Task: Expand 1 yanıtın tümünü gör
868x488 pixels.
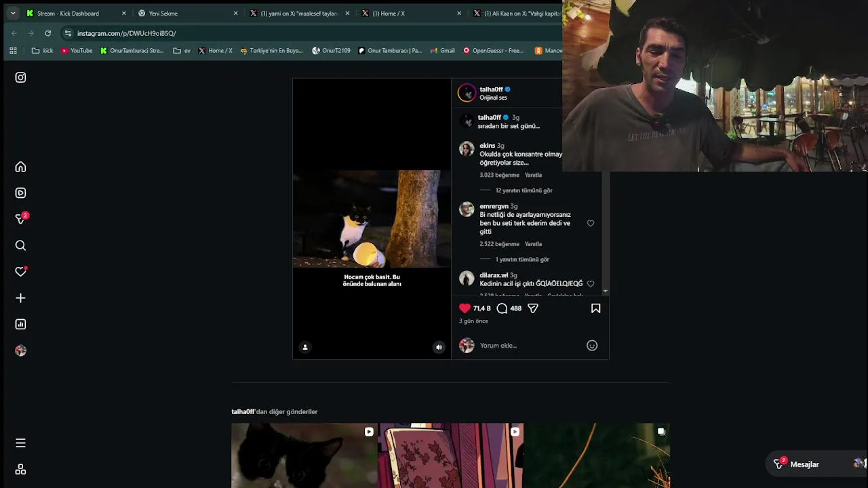Action: [x=522, y=260]
